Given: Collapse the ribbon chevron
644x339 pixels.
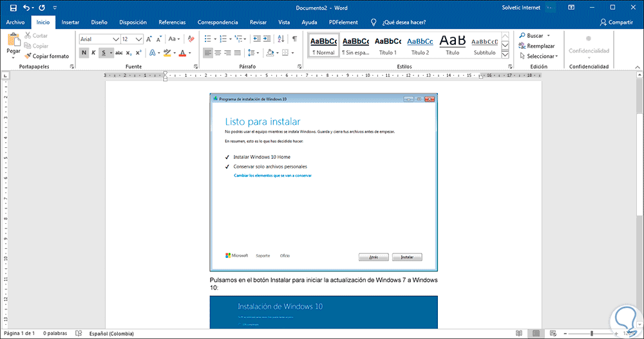Looking at the screenshot, I should coord(638,67).
